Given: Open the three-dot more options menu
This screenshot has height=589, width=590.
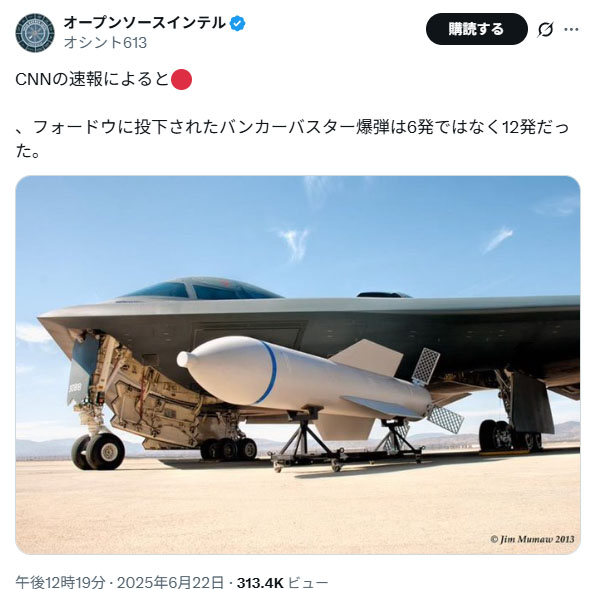Looking at the screenshot, I should tap(571, 29).
